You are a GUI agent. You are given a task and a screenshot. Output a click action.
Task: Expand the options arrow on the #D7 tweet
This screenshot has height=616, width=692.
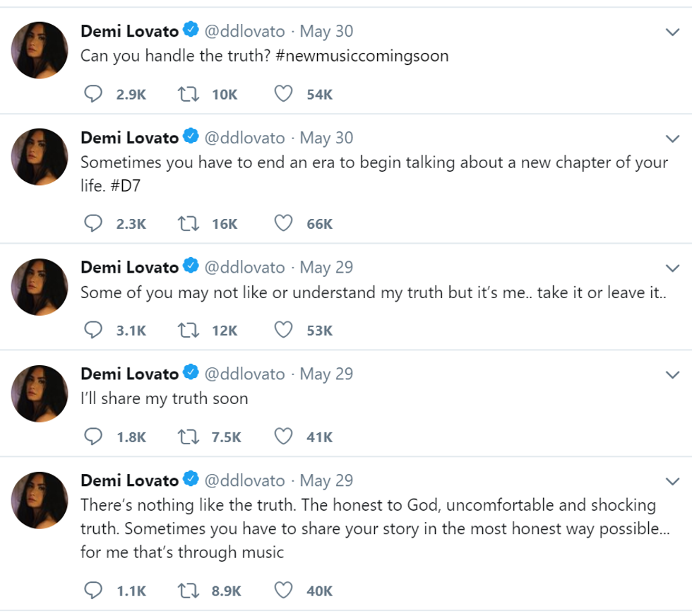[x=672, y=138]
